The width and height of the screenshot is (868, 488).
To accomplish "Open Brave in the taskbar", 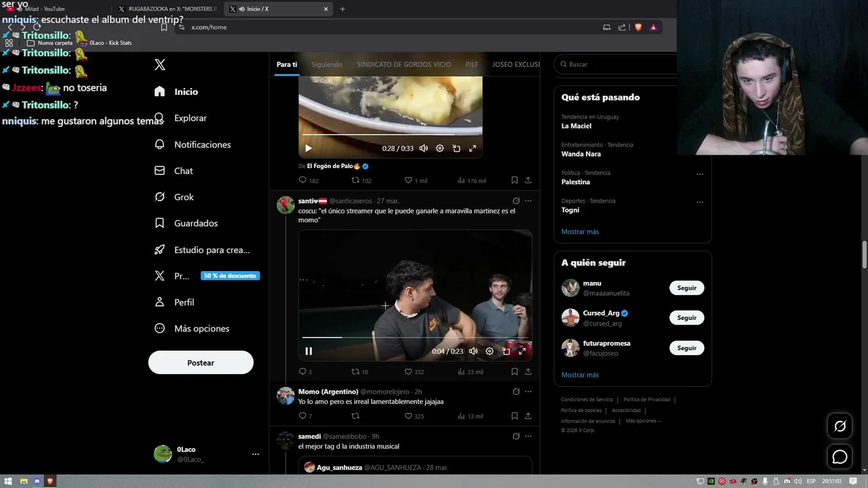I will pos(50,481).
